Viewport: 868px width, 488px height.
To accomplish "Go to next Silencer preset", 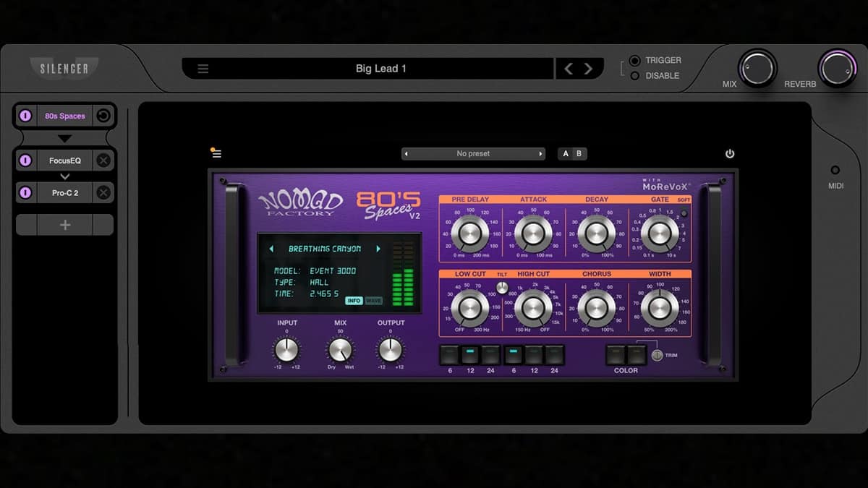I will 588,69.
